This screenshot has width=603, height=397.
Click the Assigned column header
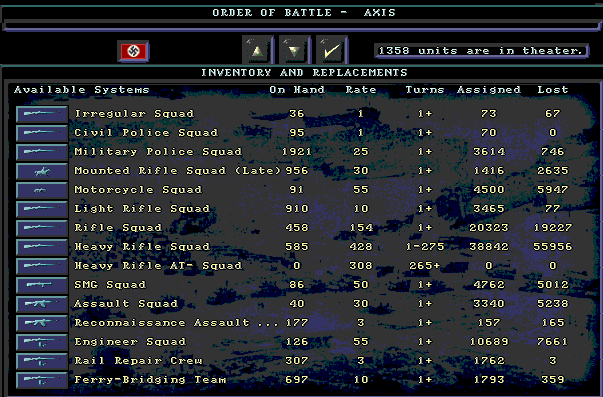489,90
